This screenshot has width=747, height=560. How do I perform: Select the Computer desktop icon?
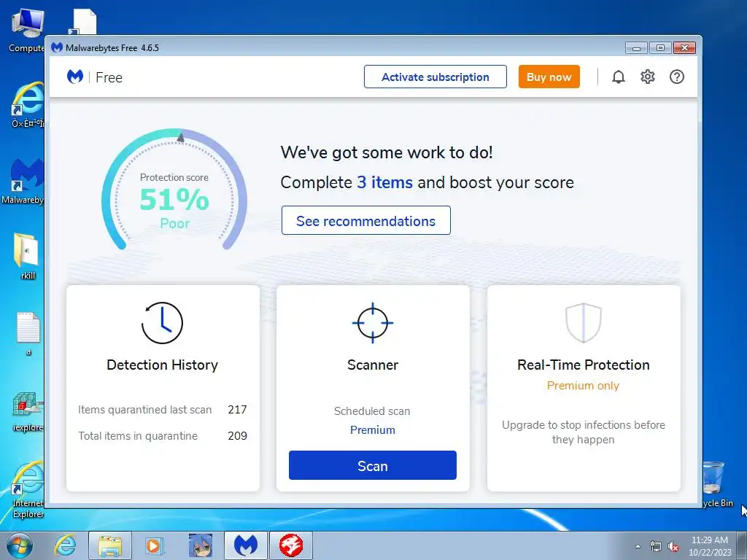26,31
